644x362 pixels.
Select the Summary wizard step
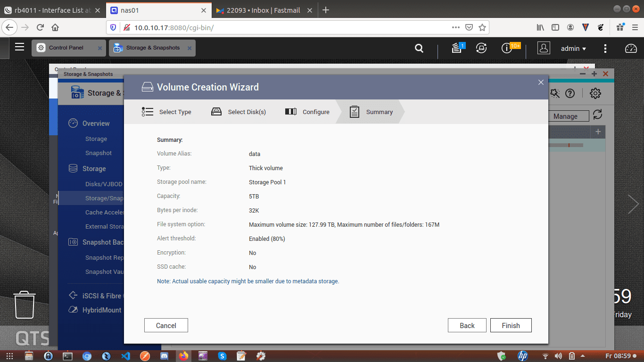click(371, 112)
